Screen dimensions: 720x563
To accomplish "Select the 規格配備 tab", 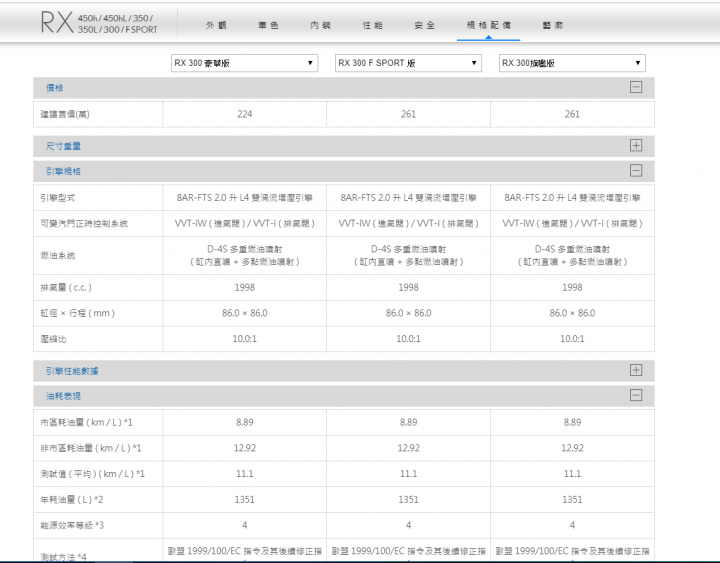I will point(489,25).
